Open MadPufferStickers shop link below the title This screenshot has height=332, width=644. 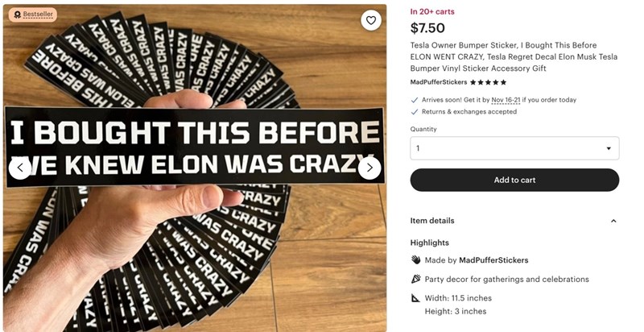[x=438, y=82]
